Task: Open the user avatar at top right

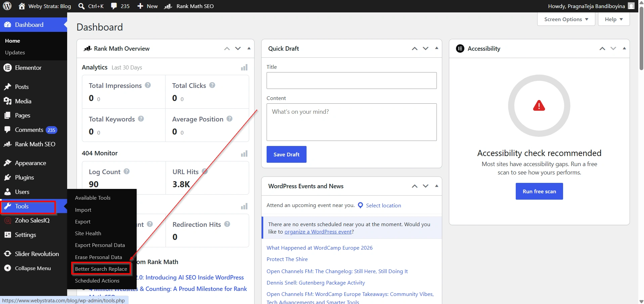Action: coord(631,6)
